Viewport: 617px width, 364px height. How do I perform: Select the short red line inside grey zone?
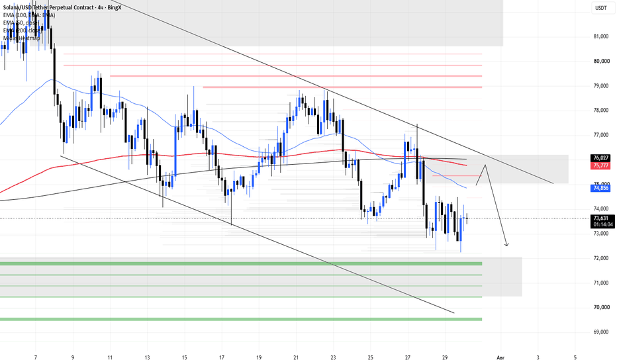(456, 175)
